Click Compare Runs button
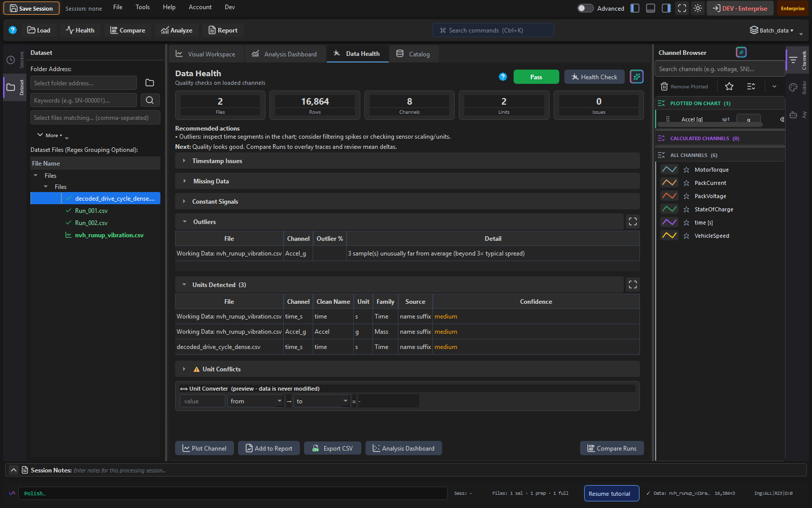 point(612,448)
